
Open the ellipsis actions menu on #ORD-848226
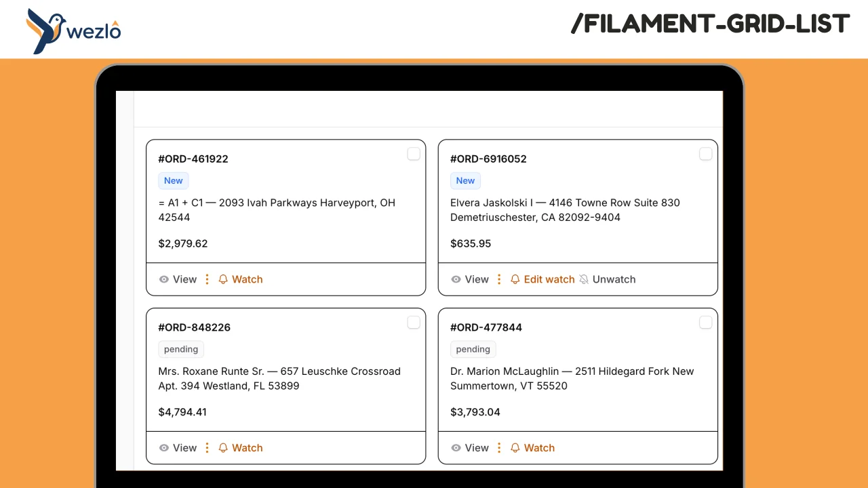point(207,447)
